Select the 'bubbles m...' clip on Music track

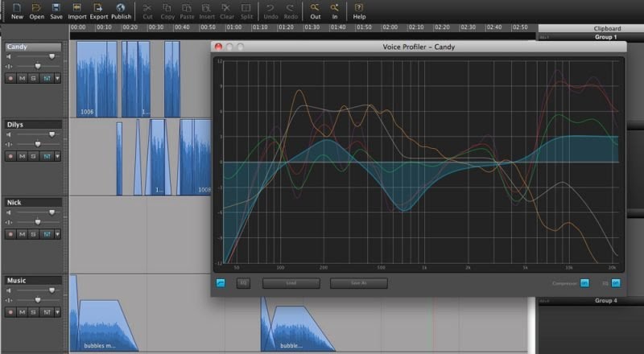(x=108, y=326)
